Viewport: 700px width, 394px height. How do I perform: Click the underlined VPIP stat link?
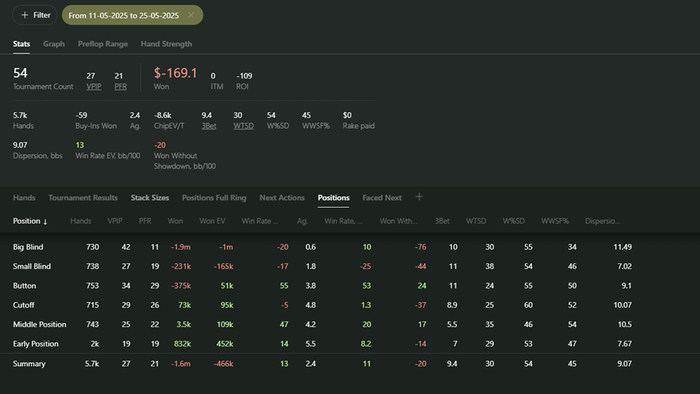coord(94,87)
